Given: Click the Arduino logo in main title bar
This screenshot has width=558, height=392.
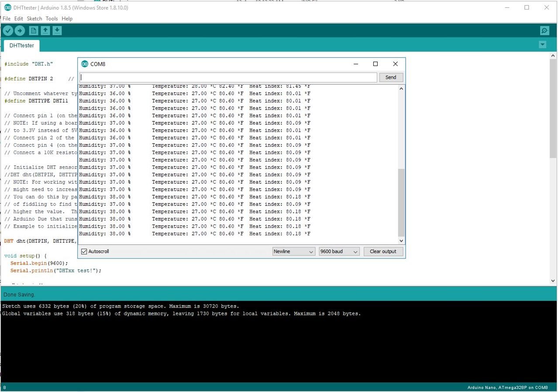Looking at the screenshot, I should tap(7, 7).
